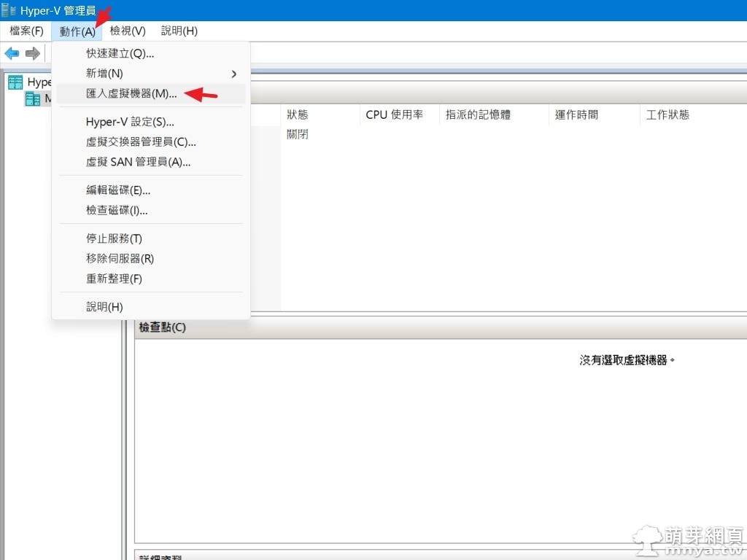Choose 虛擬 SAN 管理員(A)... item

138,162
